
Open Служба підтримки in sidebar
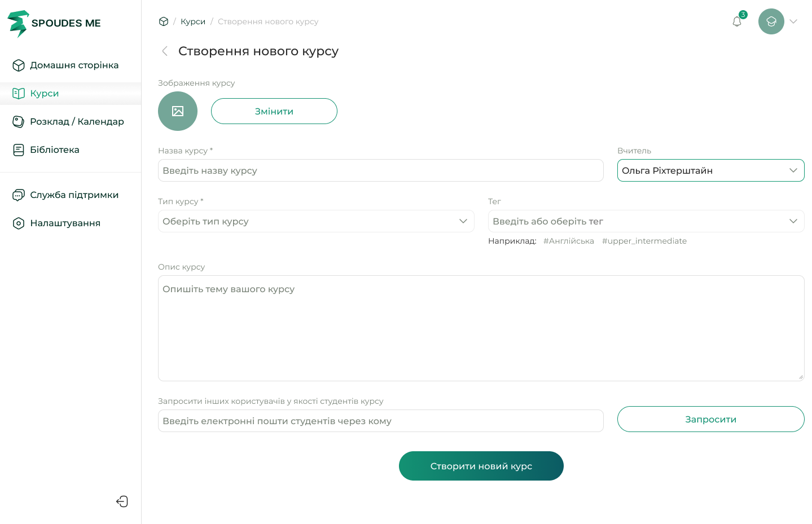pyautogui.click(x=74, y=195)
